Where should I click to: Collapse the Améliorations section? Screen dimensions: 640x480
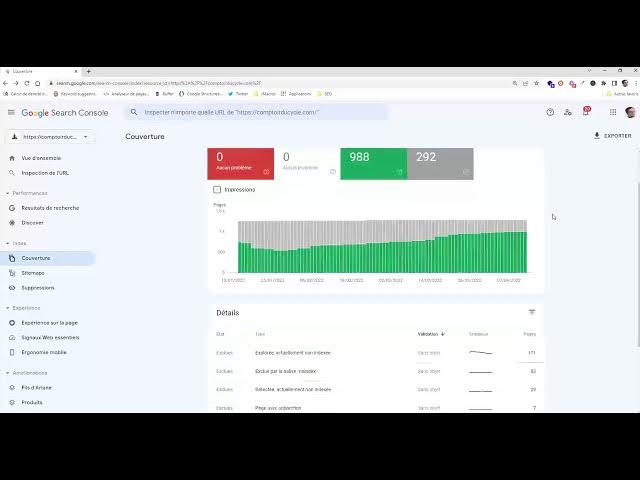(27, 373)
